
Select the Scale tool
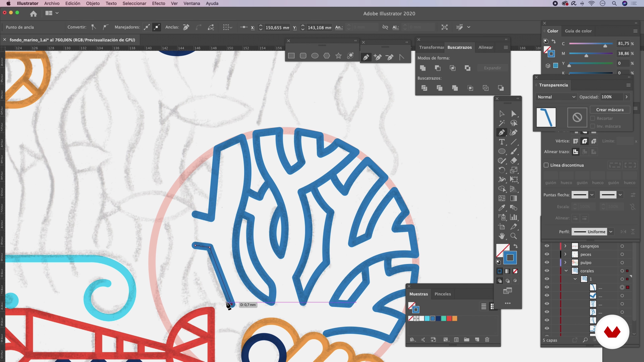pos(514,170)
